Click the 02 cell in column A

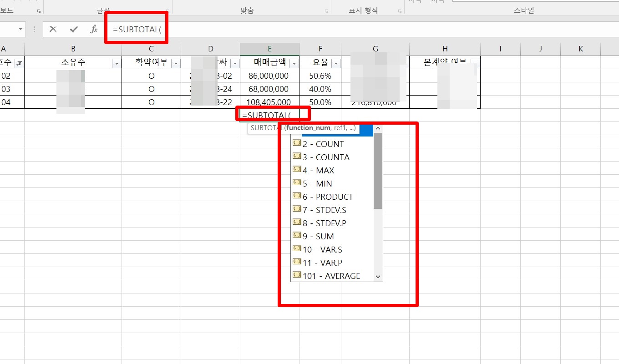click(12, 76)
